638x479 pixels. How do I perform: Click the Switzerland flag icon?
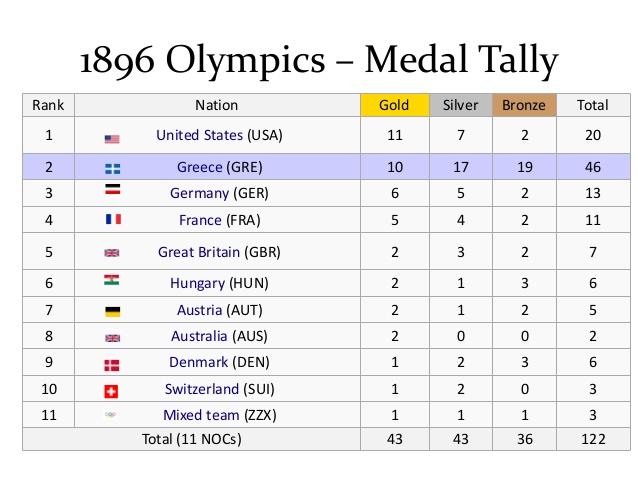pyautogui.click(x=112, y=390)
